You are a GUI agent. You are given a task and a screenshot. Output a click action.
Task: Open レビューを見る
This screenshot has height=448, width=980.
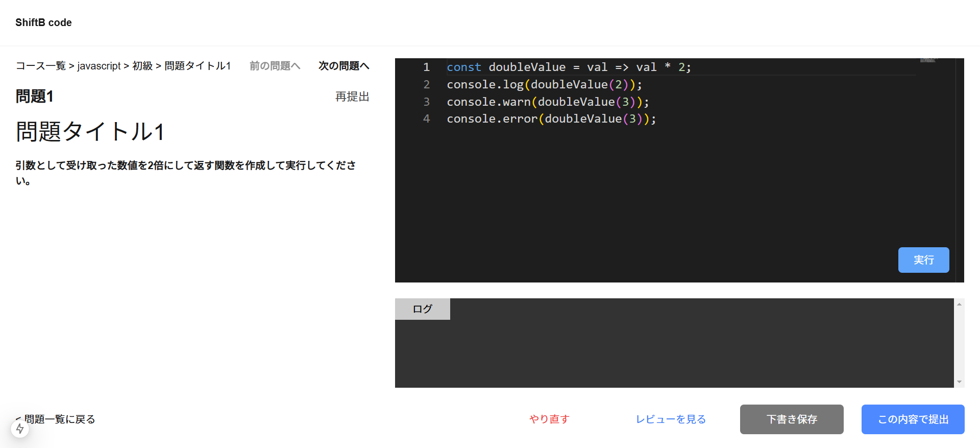click(x=671, y=419)
